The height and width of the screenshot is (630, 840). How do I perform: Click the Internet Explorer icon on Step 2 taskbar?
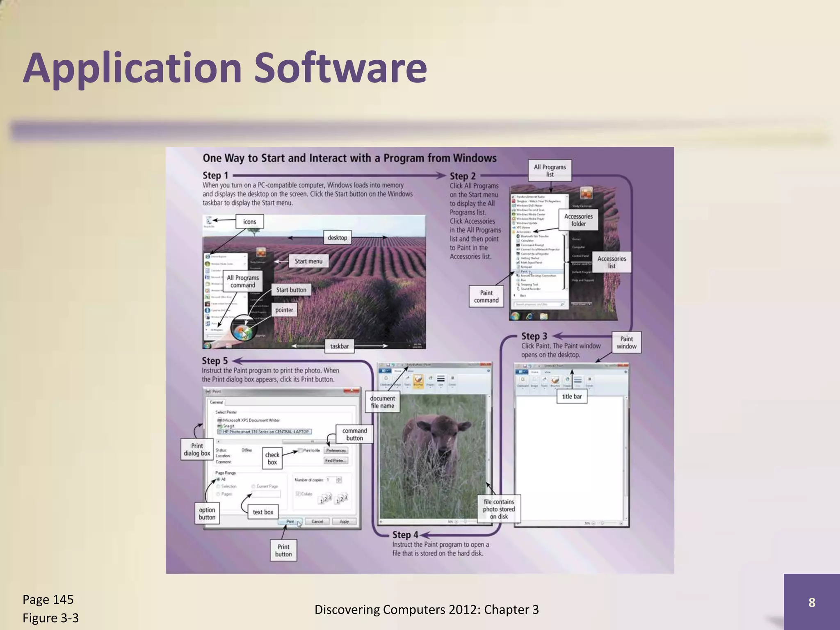click(x=530, y=316)
